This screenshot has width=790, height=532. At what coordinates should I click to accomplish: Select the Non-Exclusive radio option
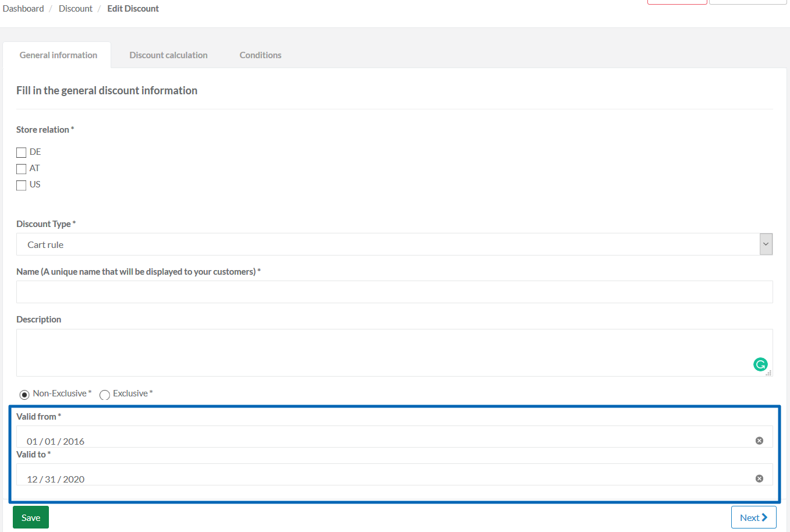click(24, 395)
